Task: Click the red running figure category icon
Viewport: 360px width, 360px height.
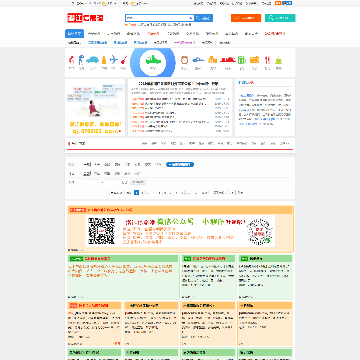Action: coord(72,60)
